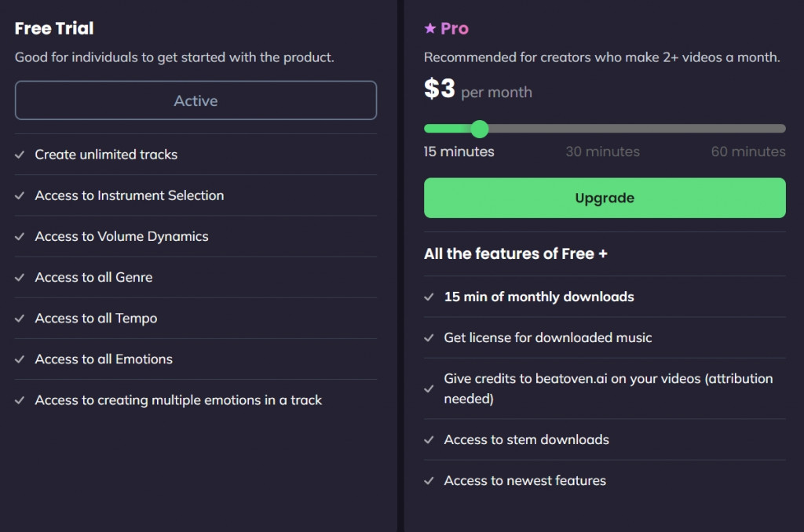This screenshot has width=804, height=532.
Task: Click the Pro plan star icon
Action: point(429,29)
